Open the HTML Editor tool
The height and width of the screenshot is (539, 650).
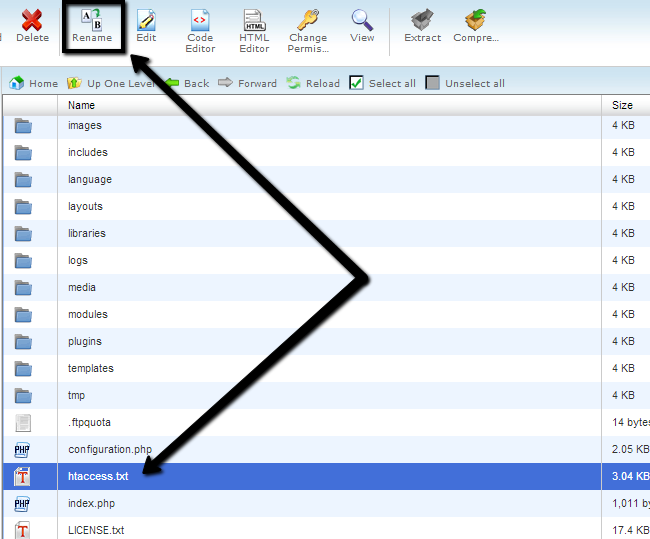pos(254,20)
